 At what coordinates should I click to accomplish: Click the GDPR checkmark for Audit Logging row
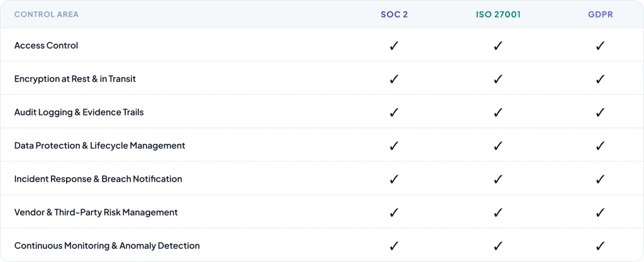600,112
